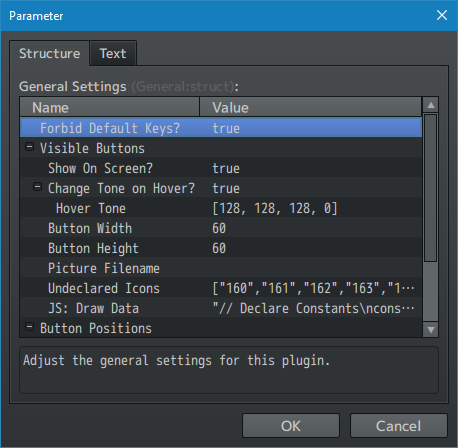Cancel the Parameter dialog
The height and width of the screenshot is (448, 458).
[x=398, y=426]
